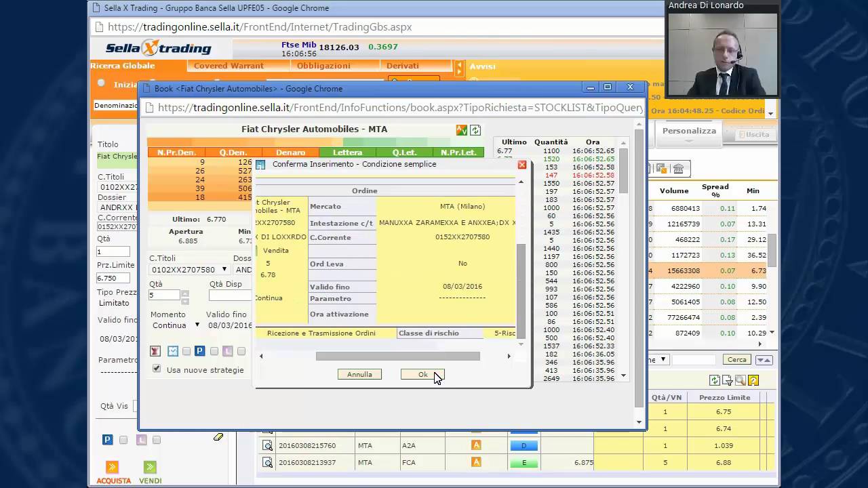Open the Covered Warrant tab
The width and height of the screenshot is (868, 488).
click(x=229, y=66)
